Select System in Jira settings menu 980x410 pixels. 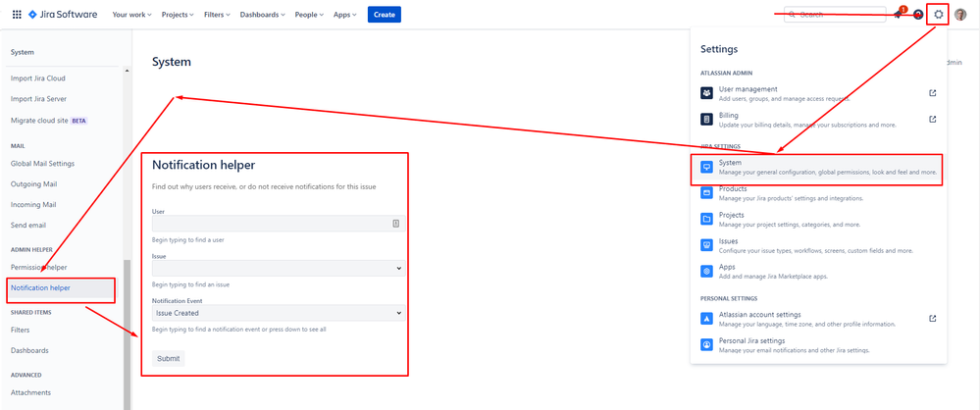(x=819, y=167)
